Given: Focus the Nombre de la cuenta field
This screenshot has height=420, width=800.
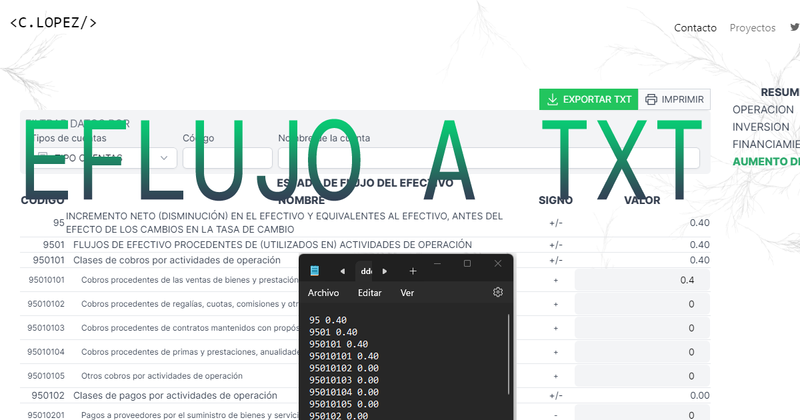Looking at the screenshot, I should [488, 158].
